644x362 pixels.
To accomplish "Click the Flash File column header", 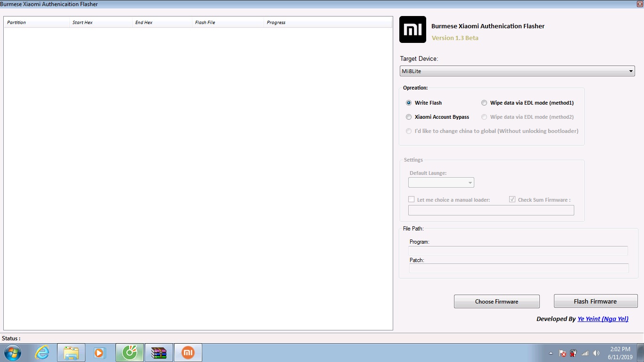I will pyautogui.click(x=228, y=22).
